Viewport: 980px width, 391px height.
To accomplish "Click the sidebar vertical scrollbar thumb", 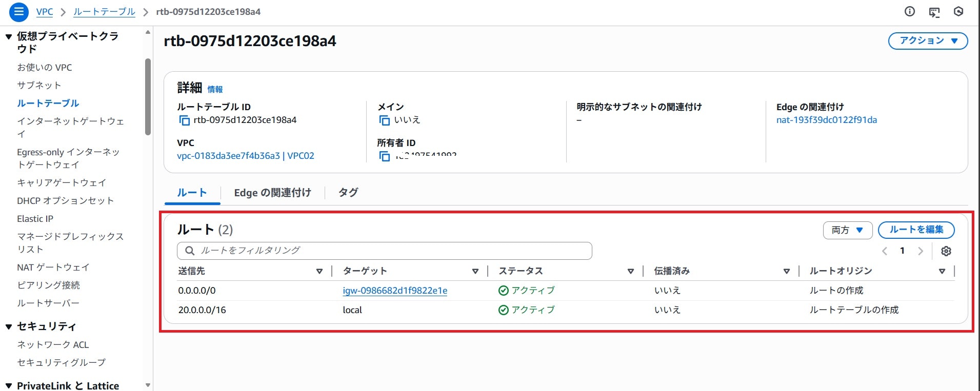I will point(148,96).
